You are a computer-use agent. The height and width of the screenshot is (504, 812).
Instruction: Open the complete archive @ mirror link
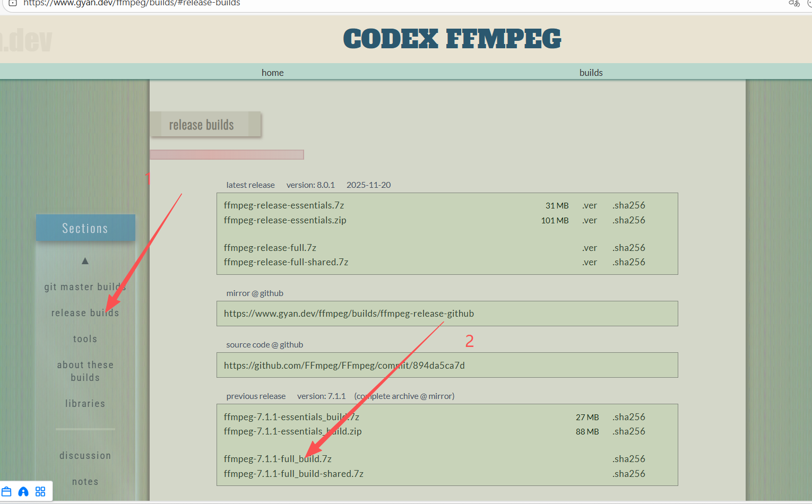tap(404, 396)
